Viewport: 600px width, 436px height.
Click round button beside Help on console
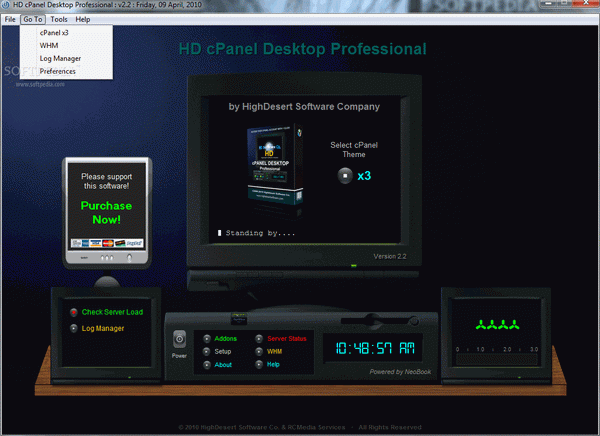259,364
